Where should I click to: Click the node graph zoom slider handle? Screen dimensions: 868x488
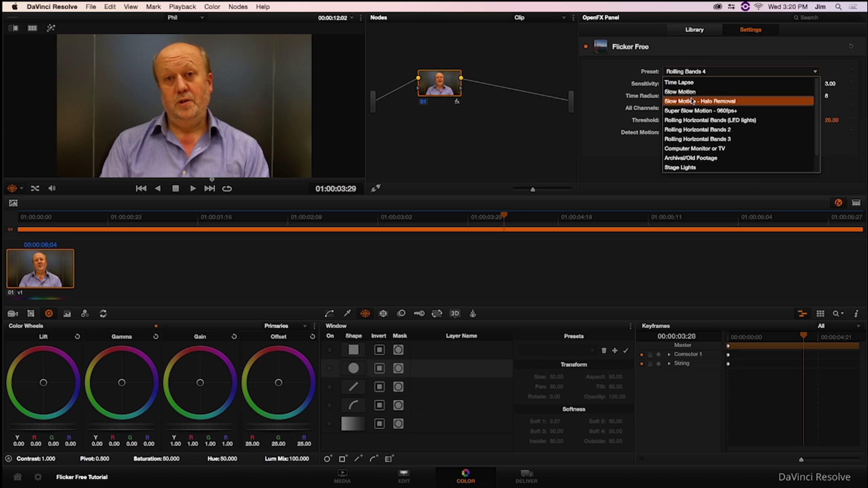533,189
